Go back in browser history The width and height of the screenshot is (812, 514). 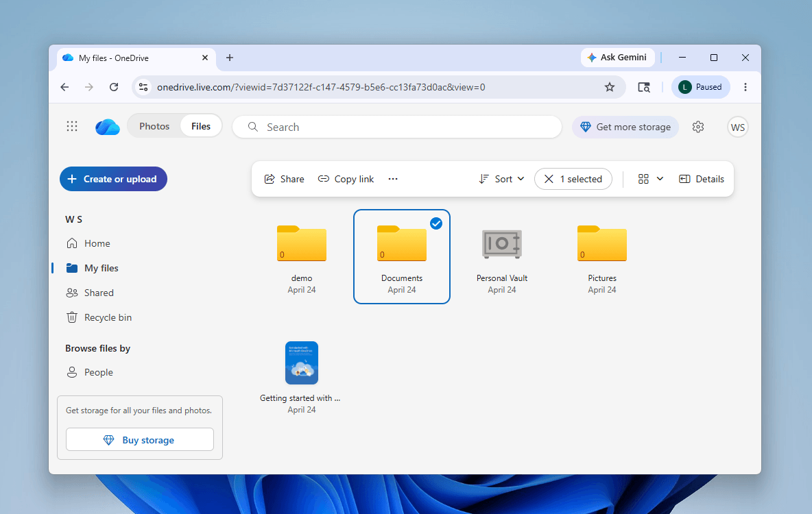(x=64, y=87)
